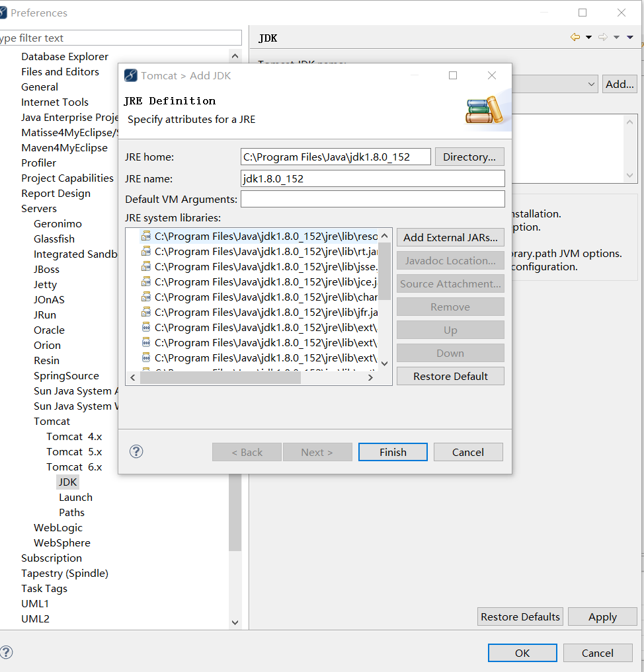
Task: Select the jsse library entry
Action: pyautogui.click(x=259, y=267)
